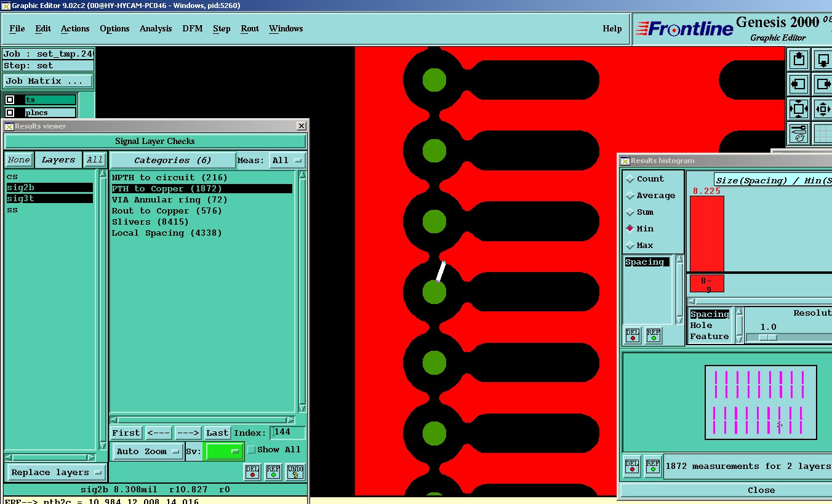
Task: Open the Options menu
Action: 114,29
